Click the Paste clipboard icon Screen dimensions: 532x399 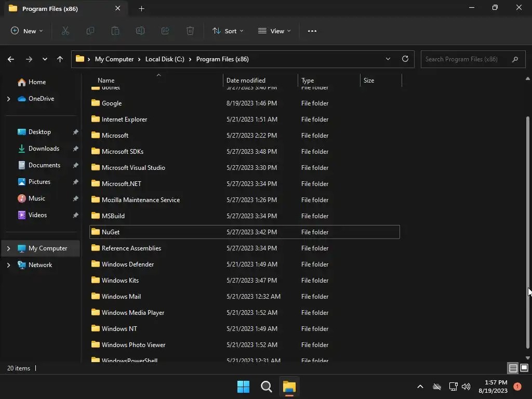tap(115, 31)
